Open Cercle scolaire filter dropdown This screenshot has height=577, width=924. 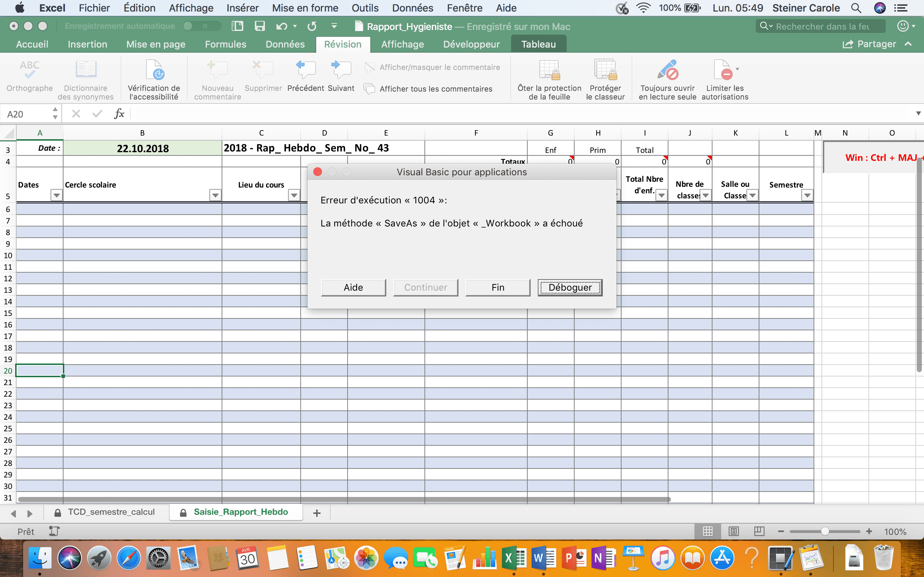tap(215, 195)
